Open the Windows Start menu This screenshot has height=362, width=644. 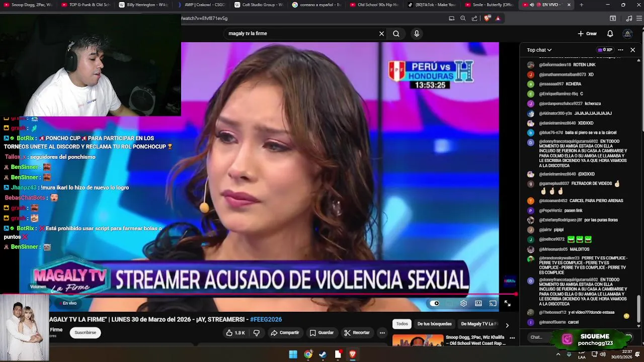coord(293,354)
